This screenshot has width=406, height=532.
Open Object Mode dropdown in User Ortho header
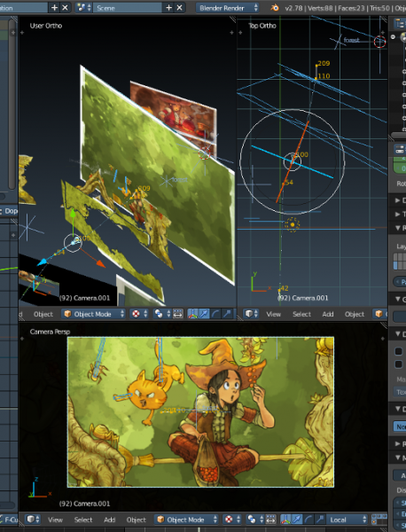point(93,314)
